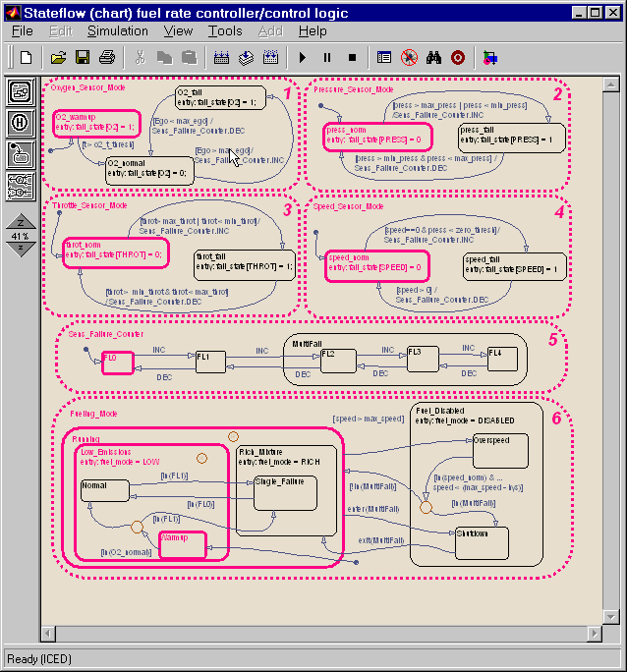Select the speed_norm state

(x=376, y=266)
